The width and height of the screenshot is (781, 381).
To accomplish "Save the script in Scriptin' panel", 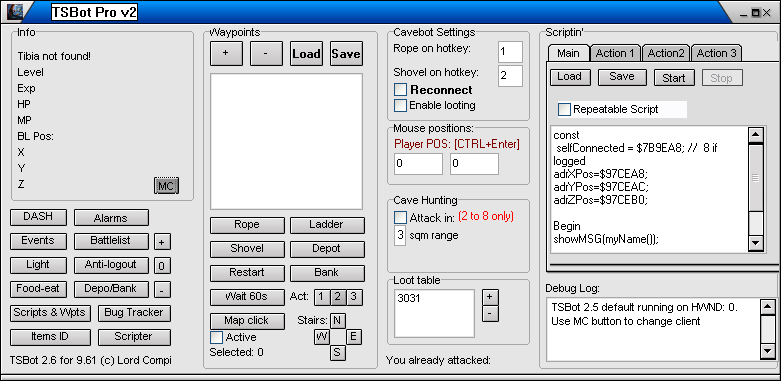I will 622,77.
